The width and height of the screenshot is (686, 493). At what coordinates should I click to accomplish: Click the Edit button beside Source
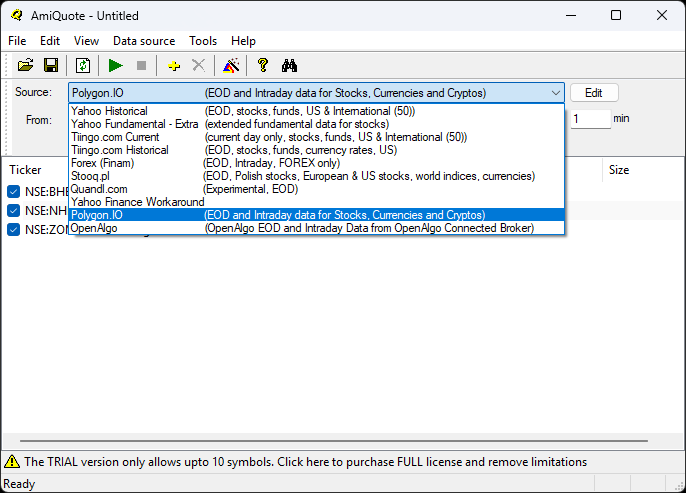tap(594, 93)
